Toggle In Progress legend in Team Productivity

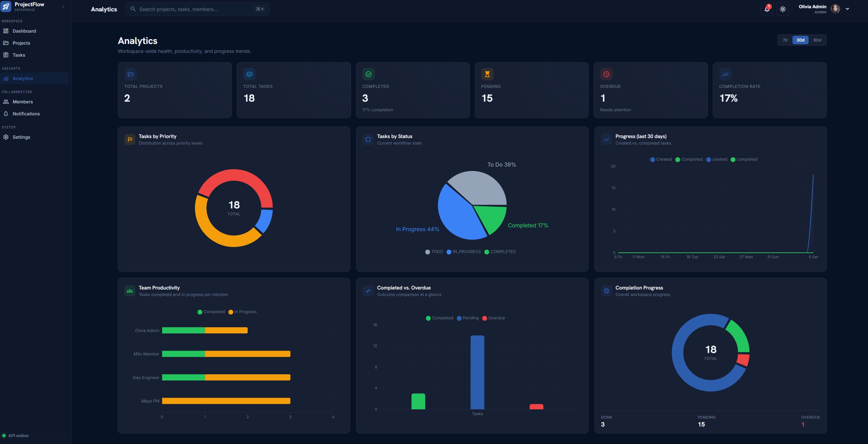pyautogui.click(x=243, y=312)
